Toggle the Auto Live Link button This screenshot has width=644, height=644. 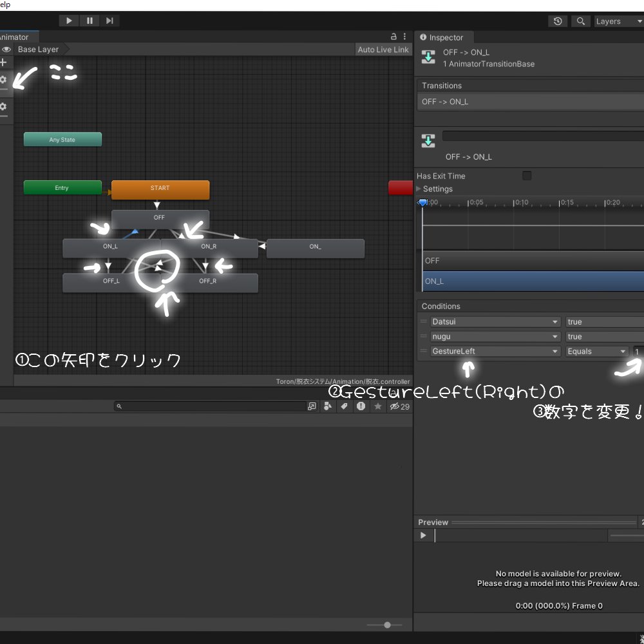383,50
